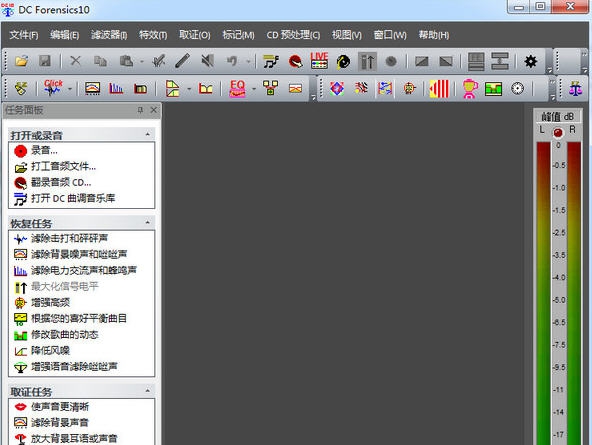Open the dropdown arrow next to EQ icon
Image resolution: width=592 pixels, height=445 pixels.
[254, 89]
